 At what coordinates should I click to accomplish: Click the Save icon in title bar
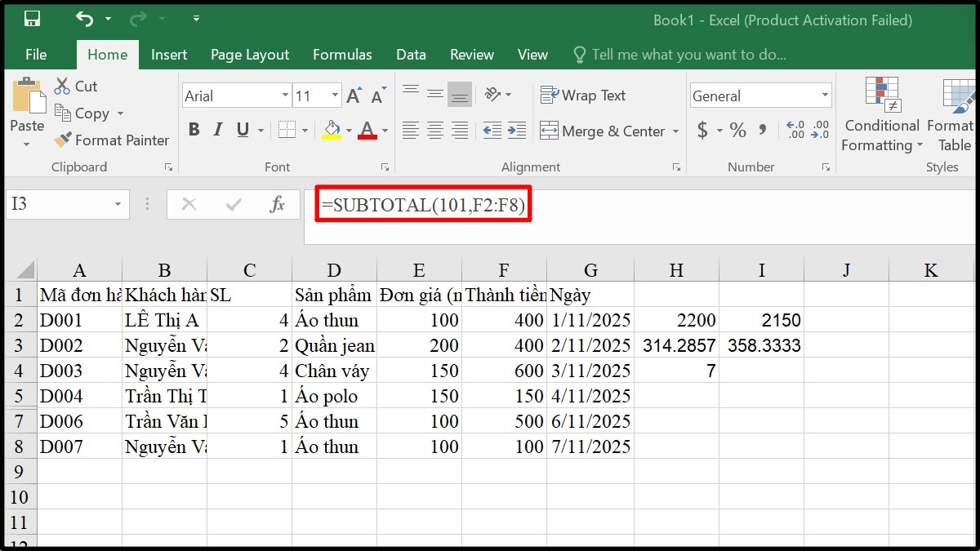click(x=32, y=19)
